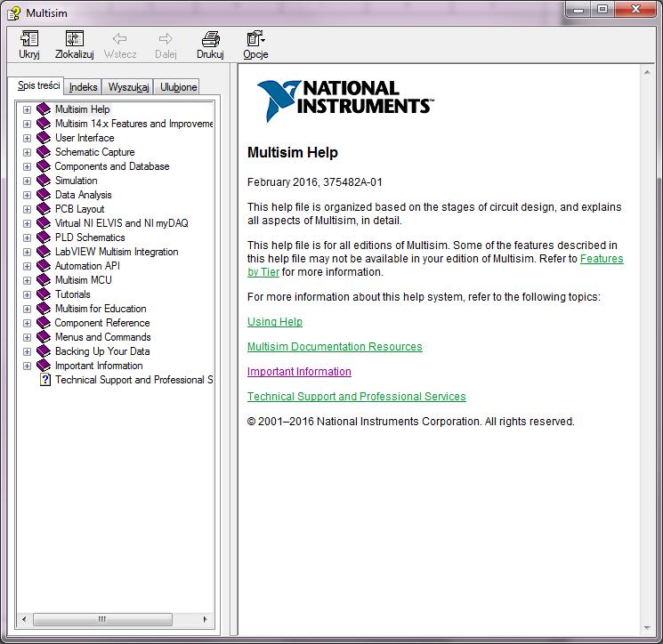The image size is (663, 644).
Task: Switch to the Spis treści tab
Action: tap(38, 85)
